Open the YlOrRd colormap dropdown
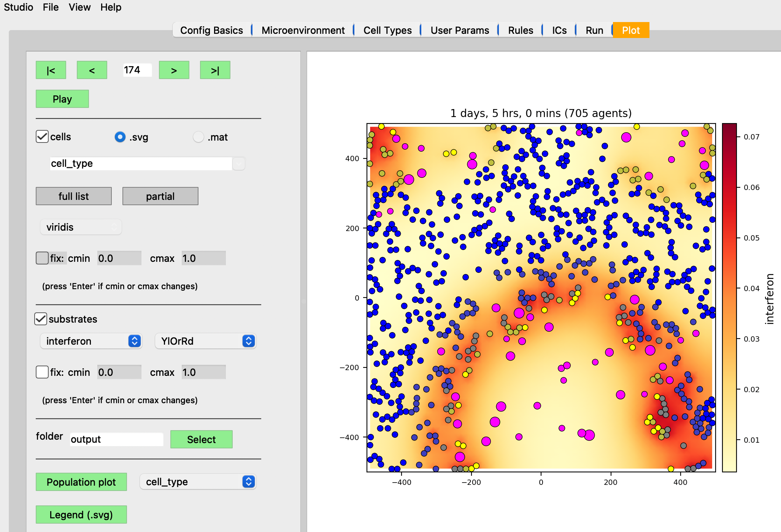The width and height of the screenshot is (781, 532). [x=205, y=341]
